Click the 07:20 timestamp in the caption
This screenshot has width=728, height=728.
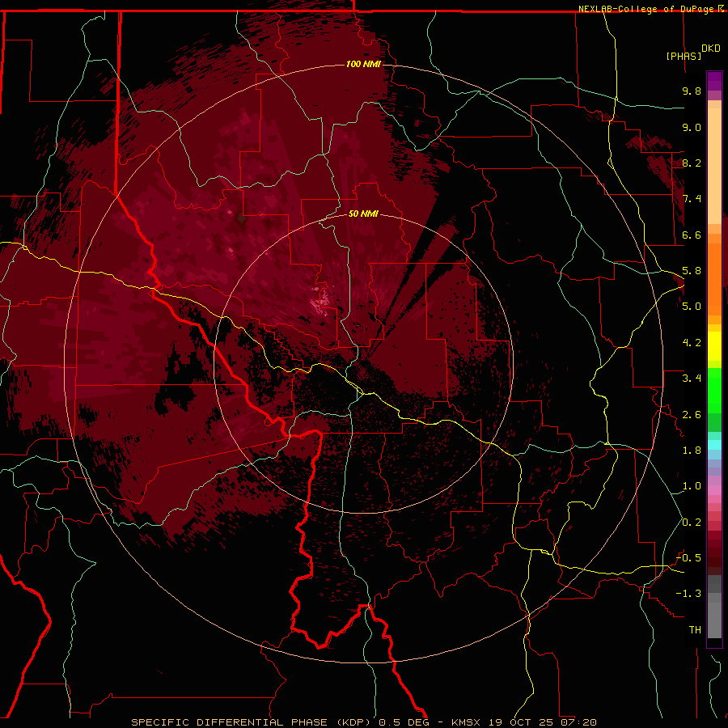[x=578, y=722]
